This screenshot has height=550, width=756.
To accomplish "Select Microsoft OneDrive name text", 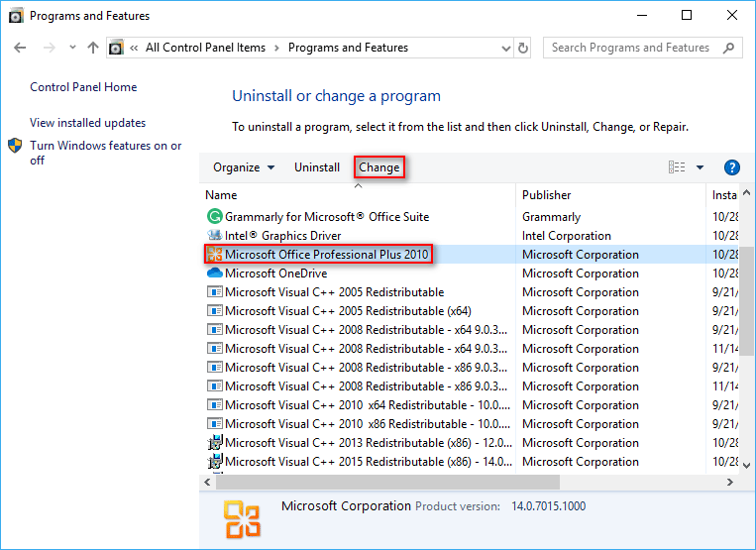I will coord(276,274).
